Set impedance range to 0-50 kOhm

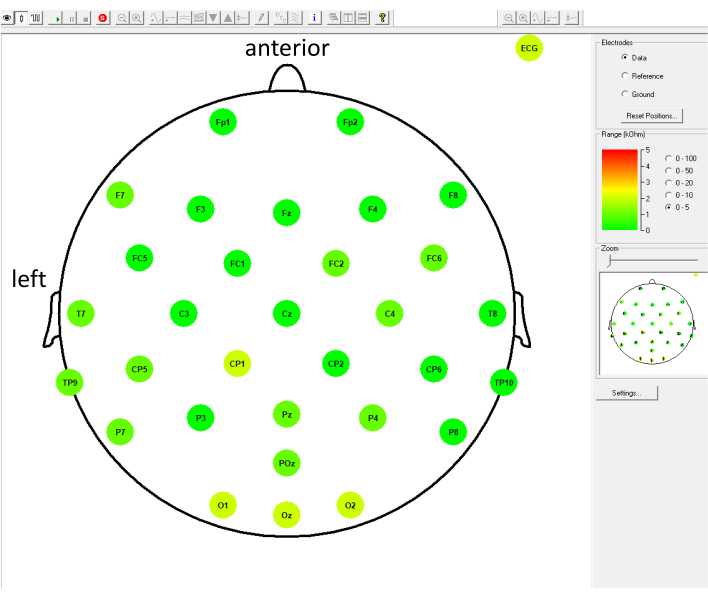(668, 170)
